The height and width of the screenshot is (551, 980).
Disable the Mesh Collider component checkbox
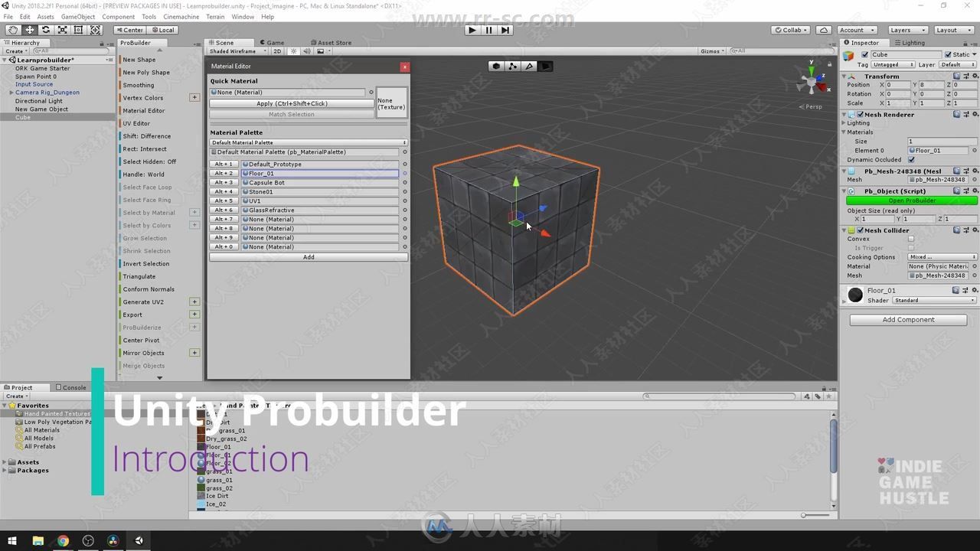tap(860, 230)
